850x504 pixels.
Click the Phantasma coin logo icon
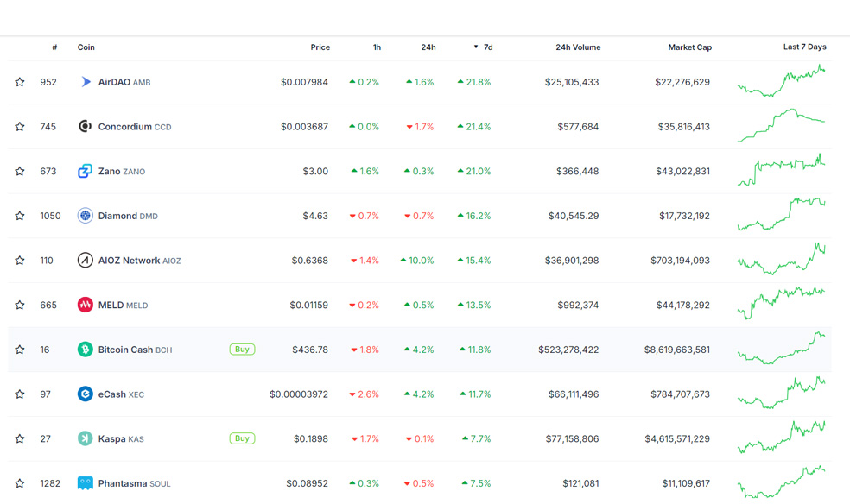click(x=86, y=483)
